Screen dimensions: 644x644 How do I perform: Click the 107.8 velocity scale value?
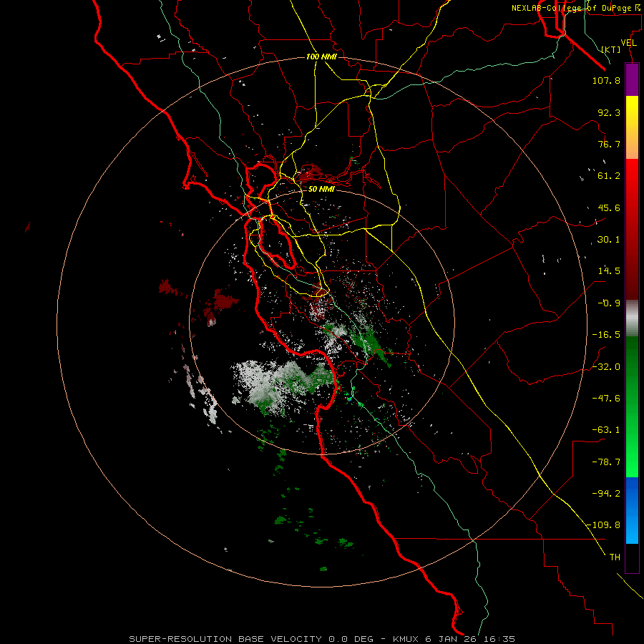click(x=606, y=80)
